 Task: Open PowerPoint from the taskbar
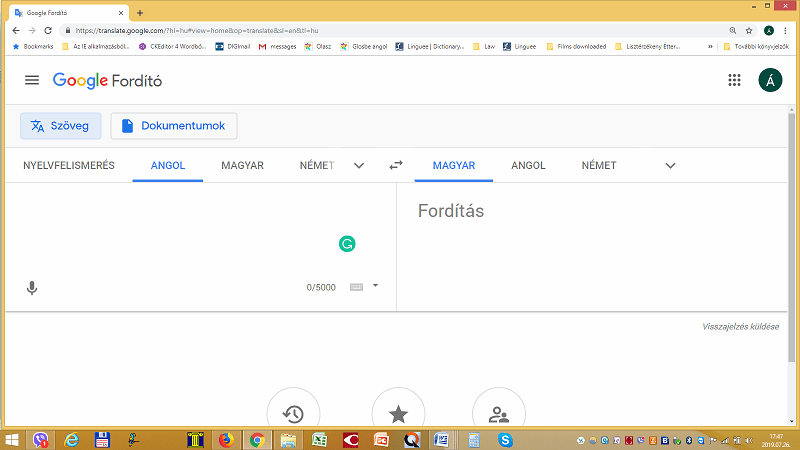(381, 440)
